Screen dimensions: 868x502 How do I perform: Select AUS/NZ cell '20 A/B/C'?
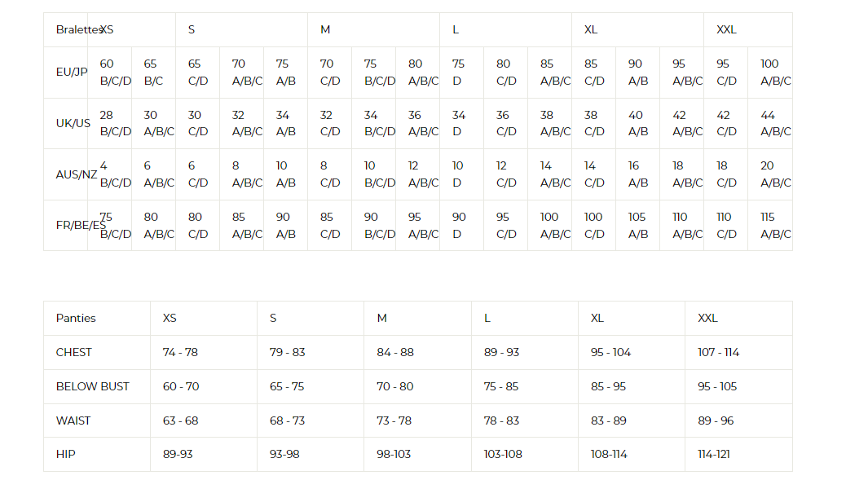[x=770, y=174]
